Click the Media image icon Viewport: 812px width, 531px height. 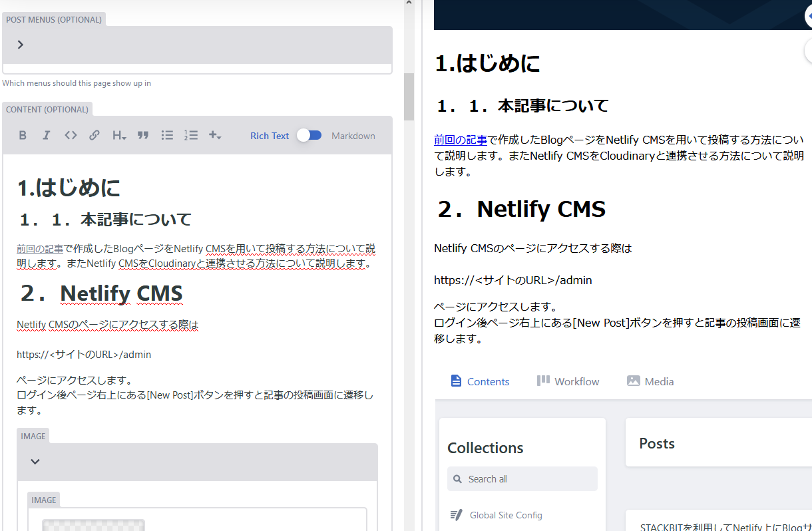click(634, 381)
